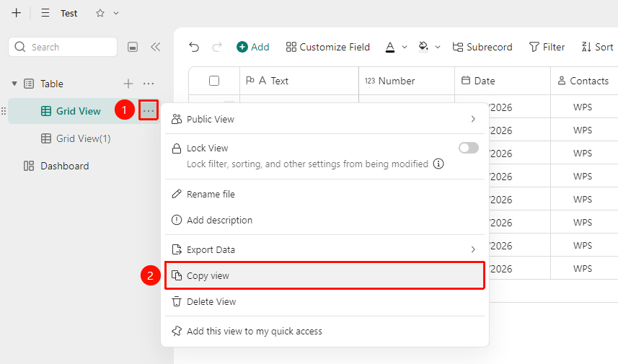This screenshot has width=618, height=364.
Task: Select Grid View in the sidebar
Action: (79, 111)
